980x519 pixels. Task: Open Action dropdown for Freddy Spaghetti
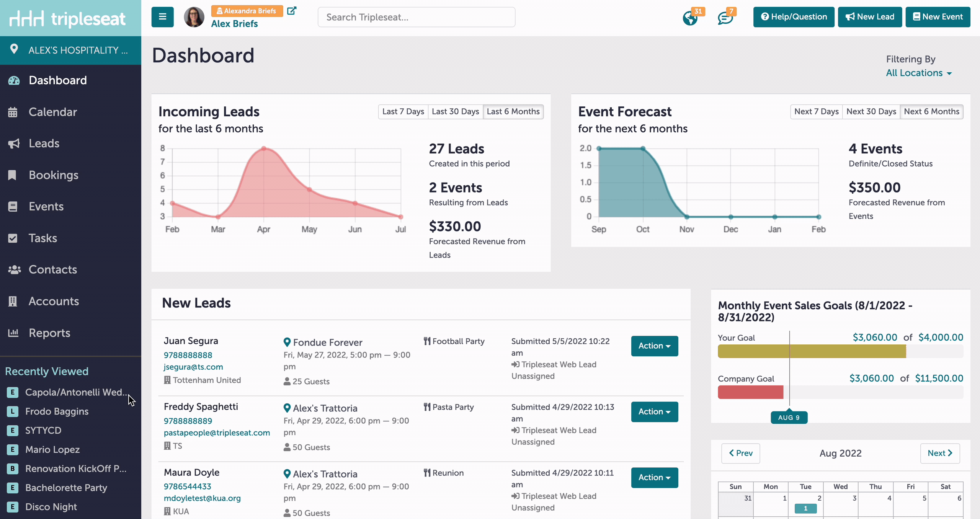point(655,412)
